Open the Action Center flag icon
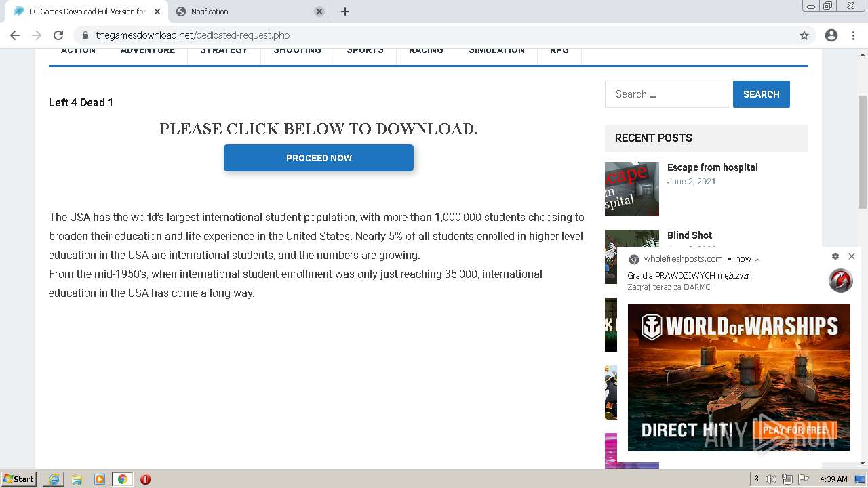Screen dimensions: 868x488 tap(804, 479)
